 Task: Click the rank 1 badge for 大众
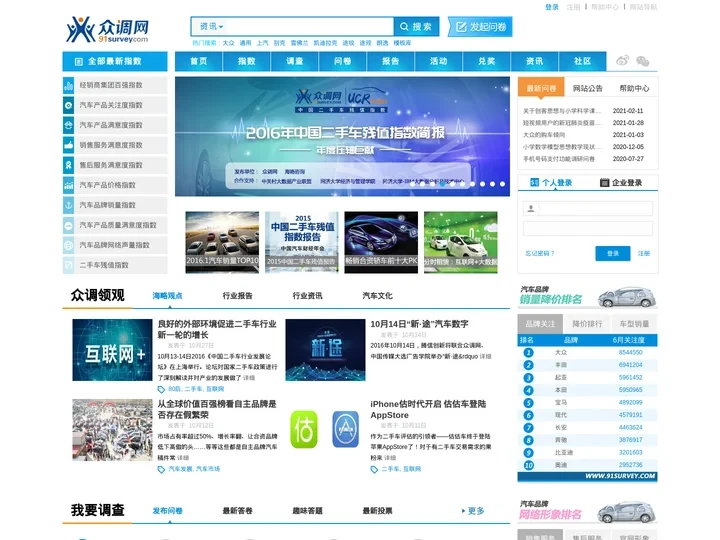[529, 353]
